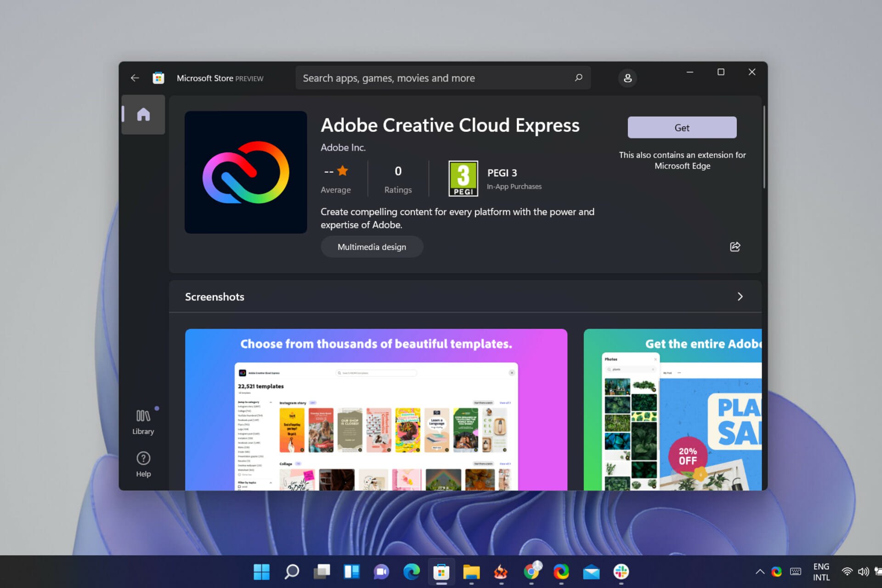The image size is (882, 588).
Task: Click the Microsoft Edge extension note
Action: click(682, 160)
